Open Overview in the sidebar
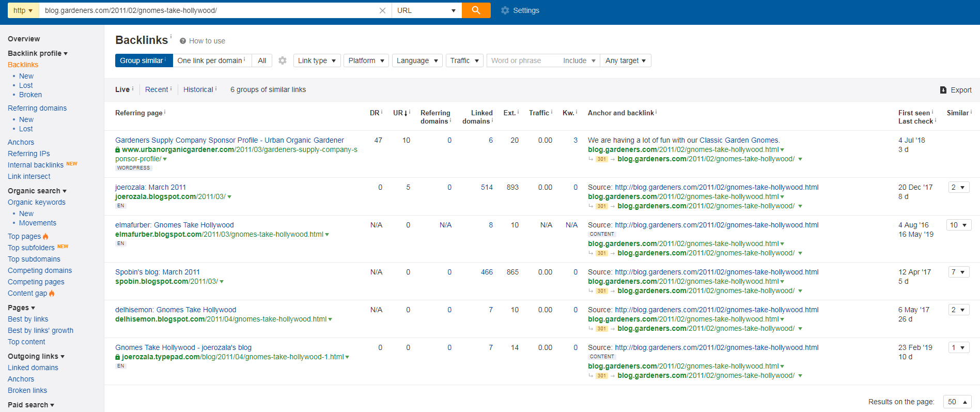 click(x=24, y=39)
